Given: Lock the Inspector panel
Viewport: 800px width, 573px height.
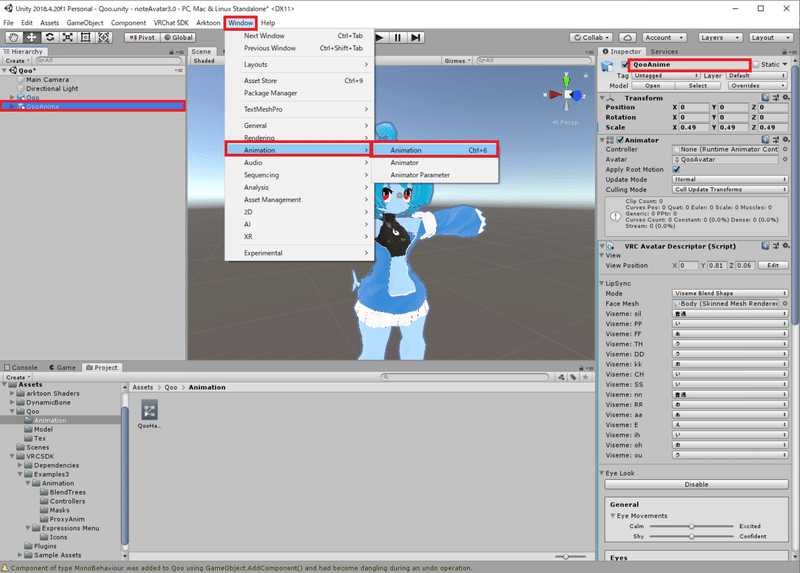Looking at the screenshot, I should (x=784, y=52).
